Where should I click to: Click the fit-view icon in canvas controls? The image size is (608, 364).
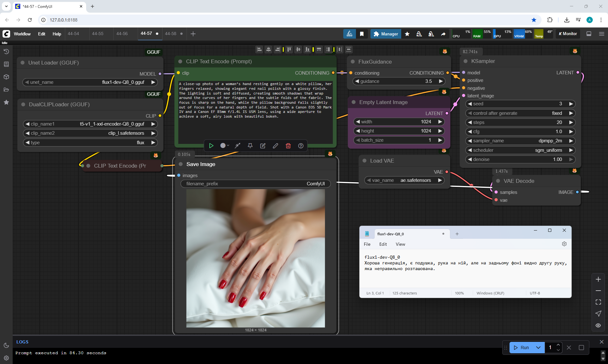[598, 302]
